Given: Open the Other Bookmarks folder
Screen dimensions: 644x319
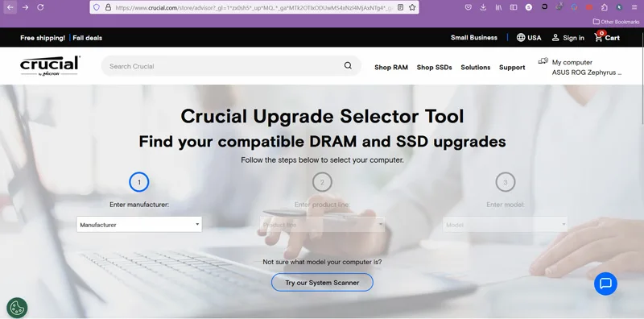Looking at the screenshot, I should [x=616, y=22].
